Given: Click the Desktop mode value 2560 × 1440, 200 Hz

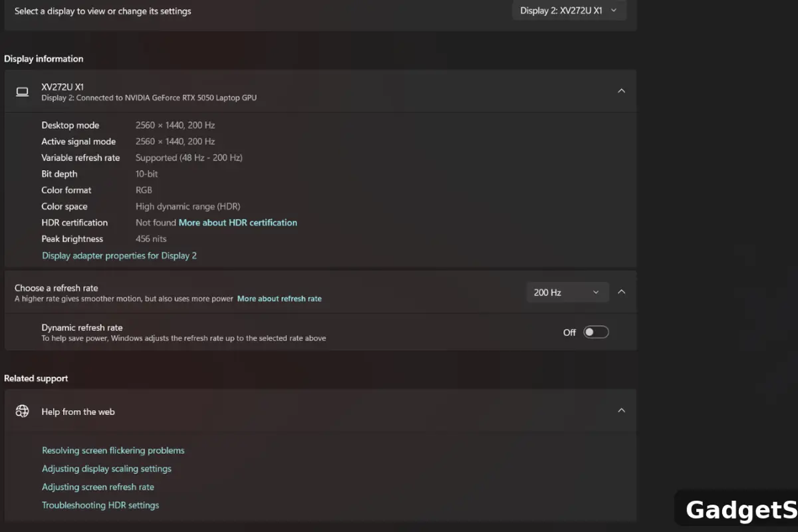Looking at the screenshot, I should (175, 125).
